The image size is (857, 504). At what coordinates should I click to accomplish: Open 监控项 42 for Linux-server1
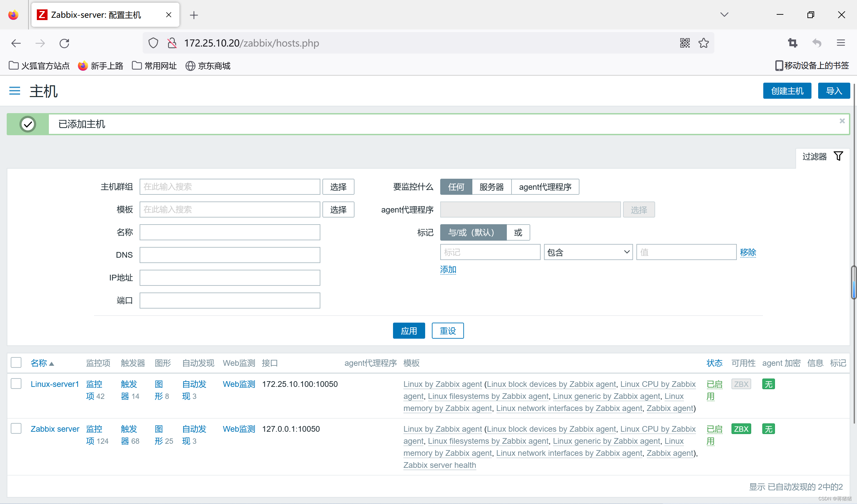pyautogui.click(x=95, y=390)
